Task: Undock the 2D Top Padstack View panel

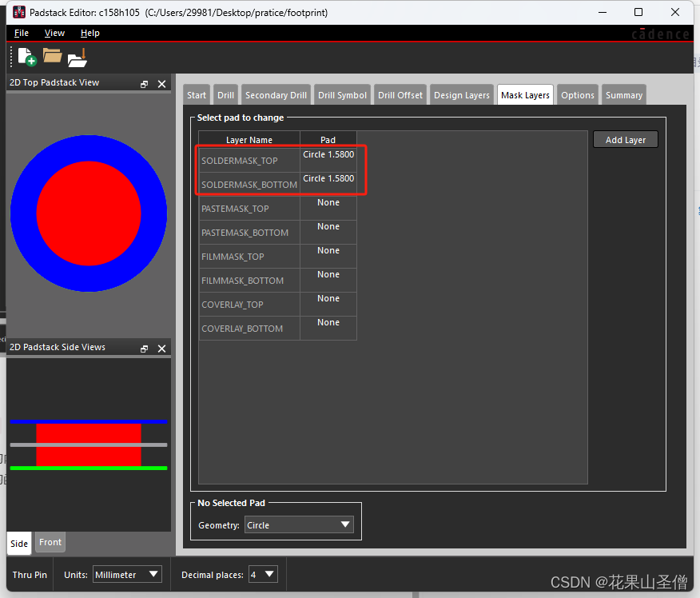Action: (144, 82)
